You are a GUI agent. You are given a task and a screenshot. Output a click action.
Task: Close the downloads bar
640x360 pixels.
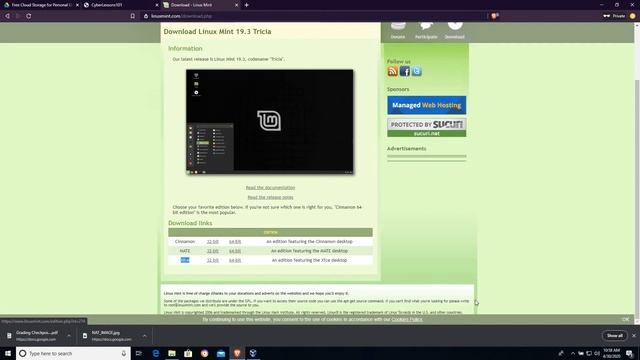click(634, 336)
